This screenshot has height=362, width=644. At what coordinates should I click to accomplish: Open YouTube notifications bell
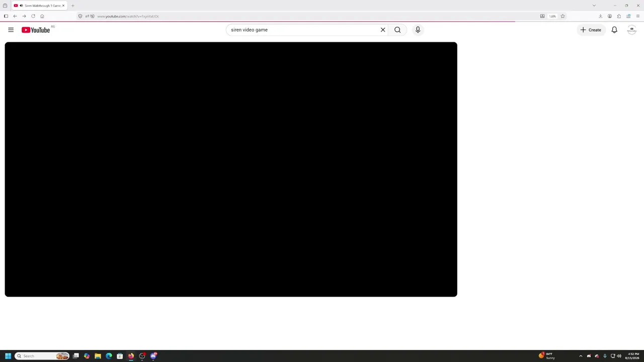(614, 30)
